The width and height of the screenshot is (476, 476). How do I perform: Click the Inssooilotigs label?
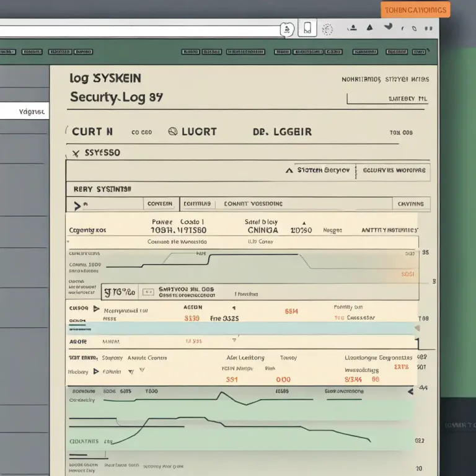pyautogui.click(x=361, y=371)
